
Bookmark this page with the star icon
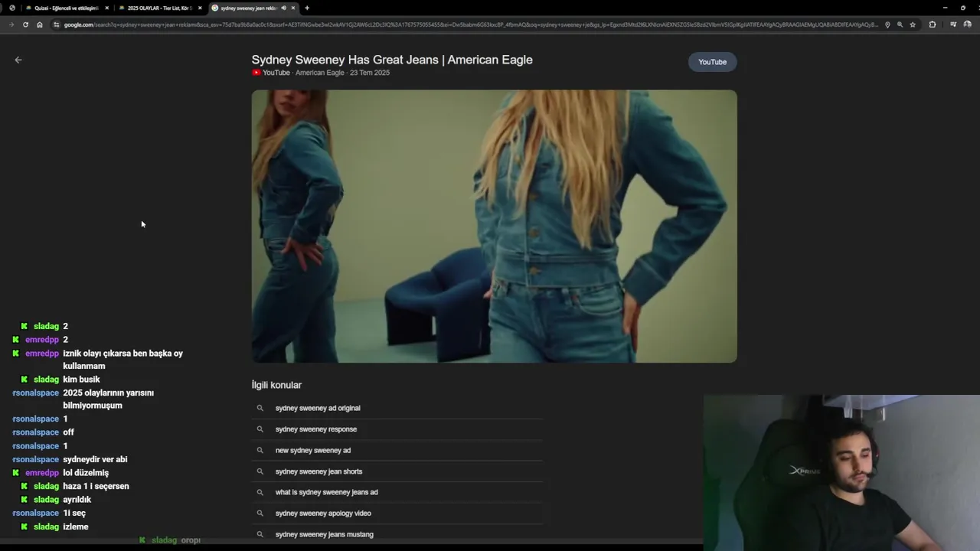coord(913,24)
